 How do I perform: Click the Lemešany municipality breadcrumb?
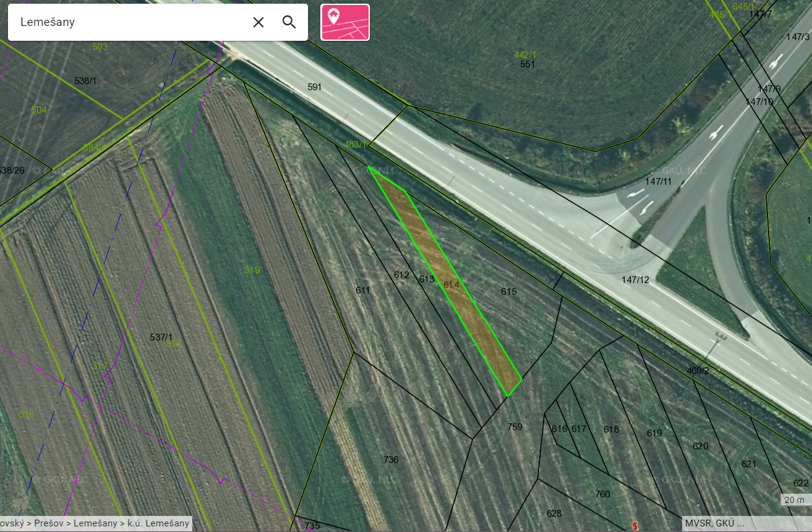(x=95, y=523)
